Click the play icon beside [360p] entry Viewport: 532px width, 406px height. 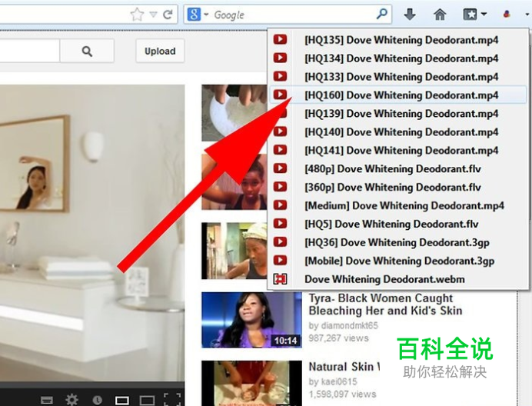coord(281,186)
